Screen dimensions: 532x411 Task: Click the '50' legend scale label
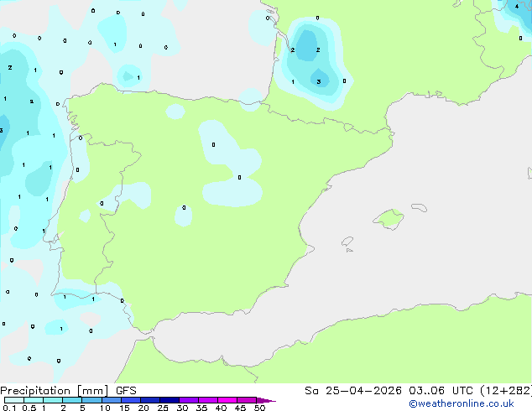[259, 408]
